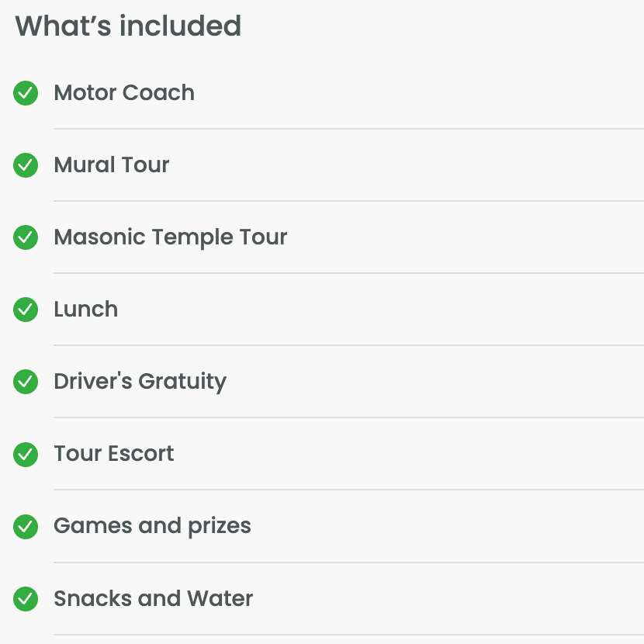Click divider line below Lunch item
644x644 pixels.
click(348, 345)
